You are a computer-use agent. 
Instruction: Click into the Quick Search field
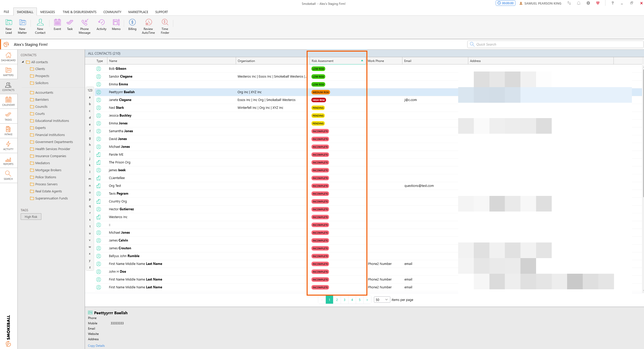[x=555, y=44]
